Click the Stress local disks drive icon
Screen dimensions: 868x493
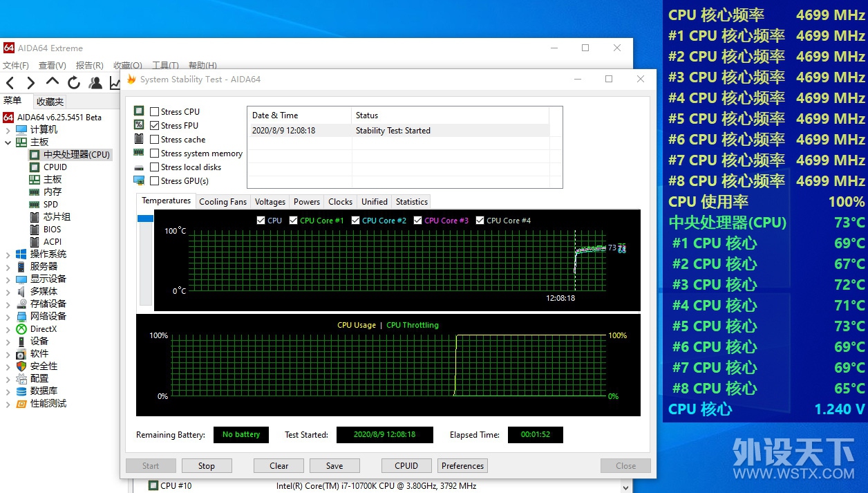coord(139,167)
